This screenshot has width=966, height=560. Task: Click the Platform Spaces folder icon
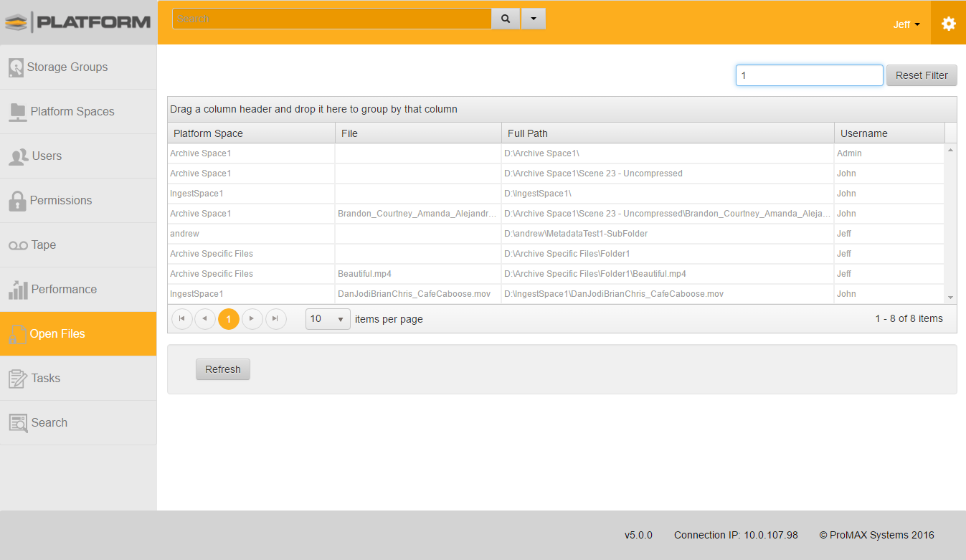click(17, 112)
